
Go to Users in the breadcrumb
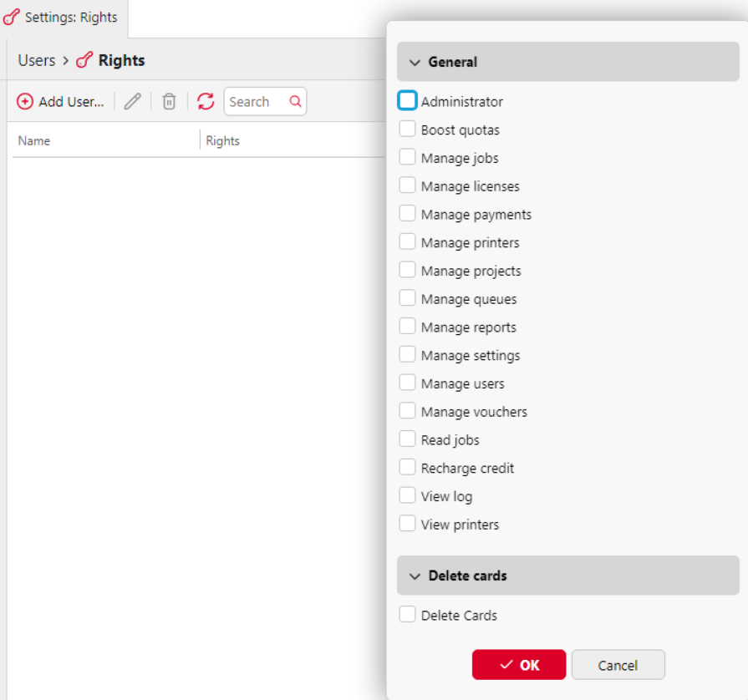coord(36,61)
